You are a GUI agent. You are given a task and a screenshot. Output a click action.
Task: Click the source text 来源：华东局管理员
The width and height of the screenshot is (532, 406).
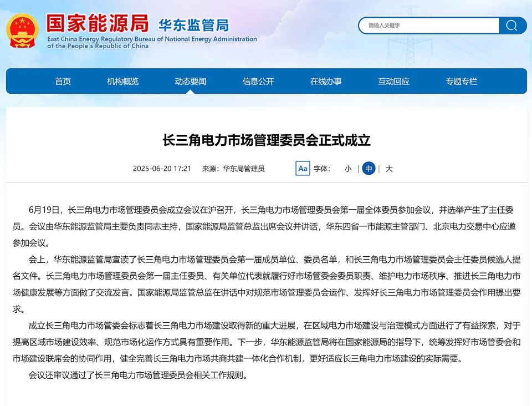(x=233, y=169)
